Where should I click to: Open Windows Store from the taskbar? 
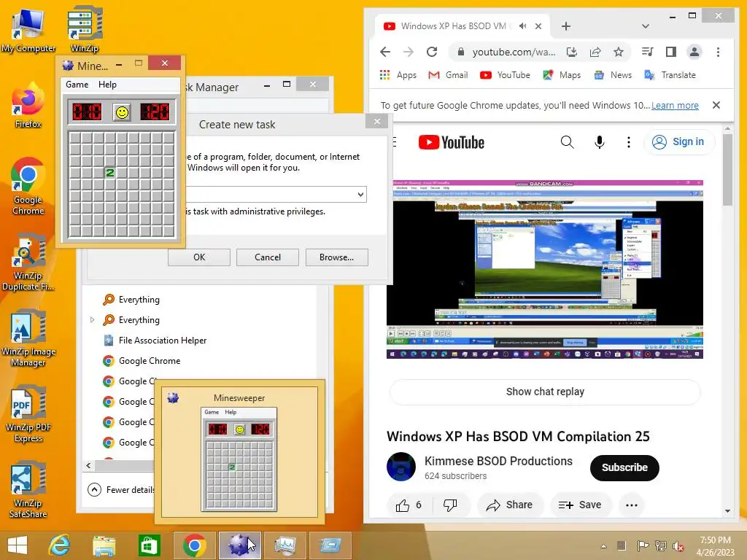pyautogui.click(x=149, y=545)
